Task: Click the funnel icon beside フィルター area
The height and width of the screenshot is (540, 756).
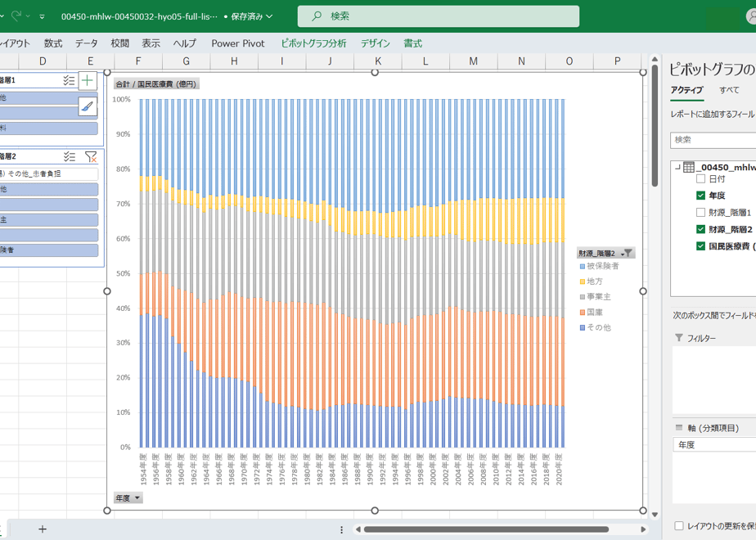Action: point(679,338)
